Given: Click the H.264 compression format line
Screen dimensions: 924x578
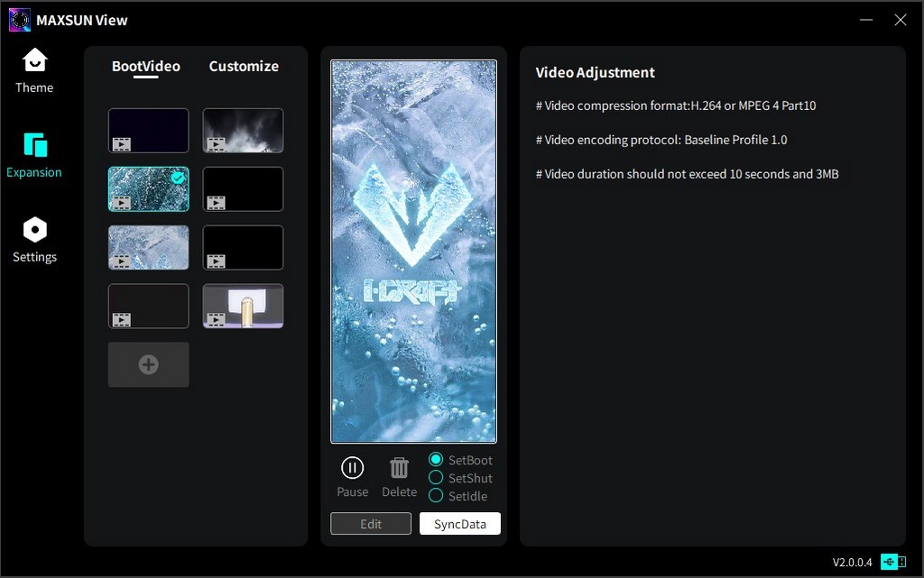Looking at the screenshot, I should 676,106.
